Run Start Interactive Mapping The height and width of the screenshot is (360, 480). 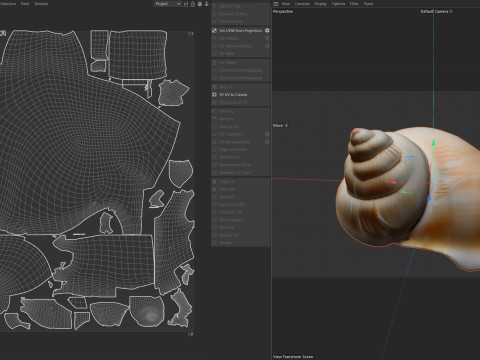[x=241, y=70]
